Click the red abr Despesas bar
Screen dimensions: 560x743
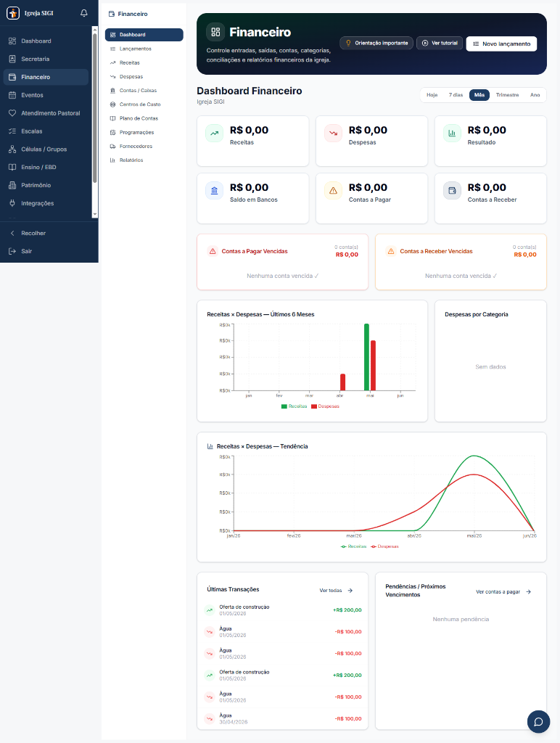(x=342, y=382)
